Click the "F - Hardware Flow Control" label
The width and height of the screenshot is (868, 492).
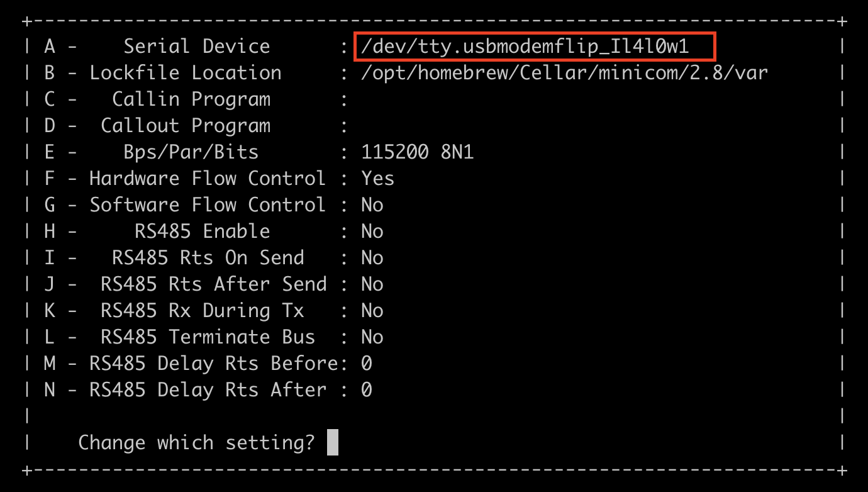pyautogui.click(x=185, y=179)
